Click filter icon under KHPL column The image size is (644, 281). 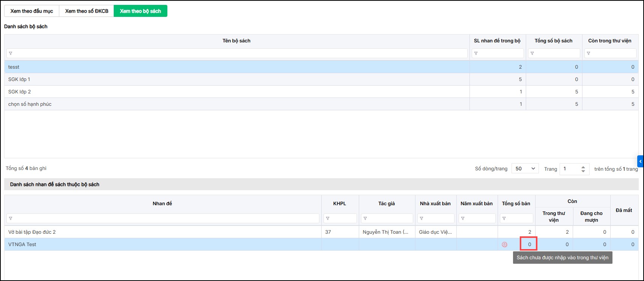click(x=328, y=218)
